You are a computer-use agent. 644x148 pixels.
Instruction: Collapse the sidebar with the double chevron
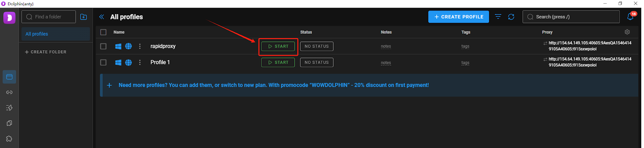101,17
